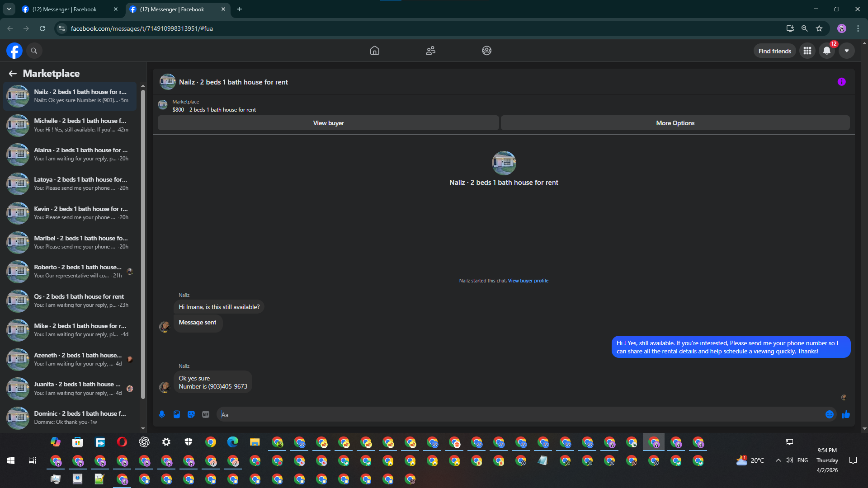Open the Friends icon in top navigation
The image size is (868, 488).
coord(430,51)
